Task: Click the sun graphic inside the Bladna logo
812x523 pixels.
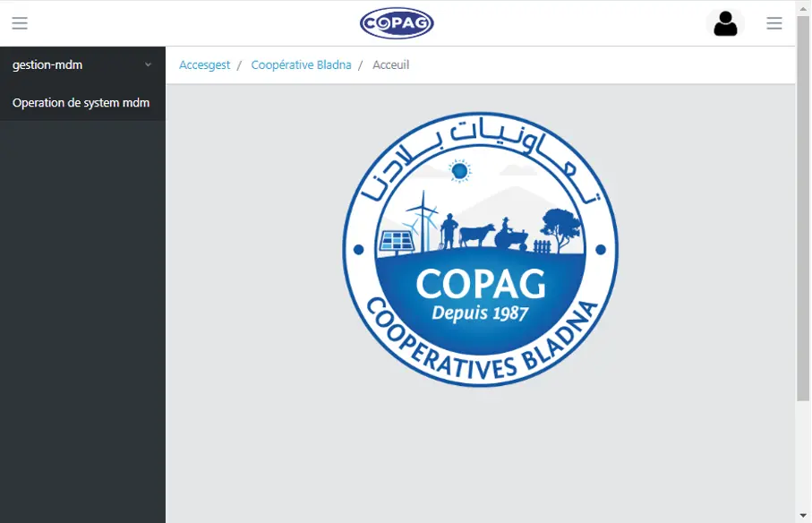Action: (x=458, y=169)
